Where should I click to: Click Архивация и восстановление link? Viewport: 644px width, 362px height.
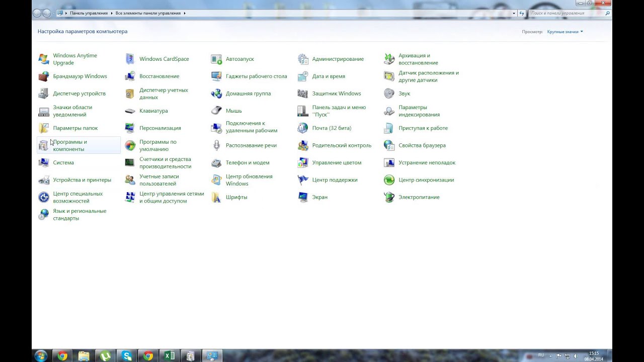[x=418, y=59]
